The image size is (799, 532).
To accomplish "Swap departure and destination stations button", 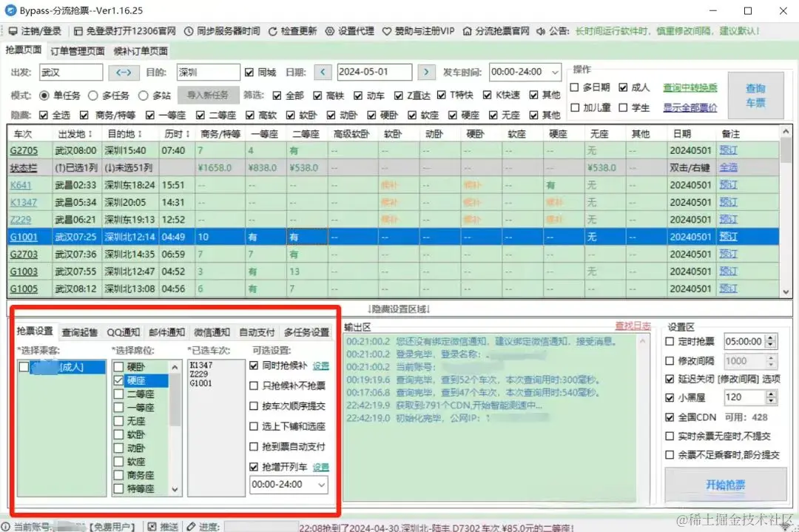I will point(124,73).
